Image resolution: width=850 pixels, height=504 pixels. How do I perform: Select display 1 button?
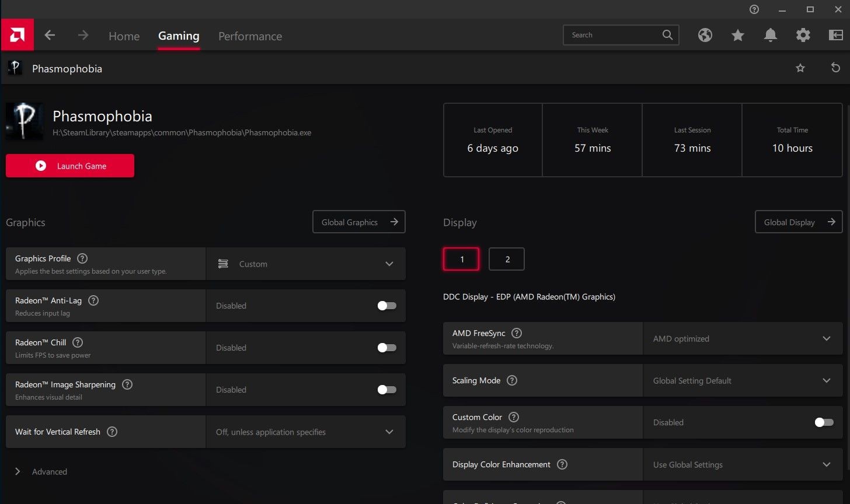coord(461,259)
